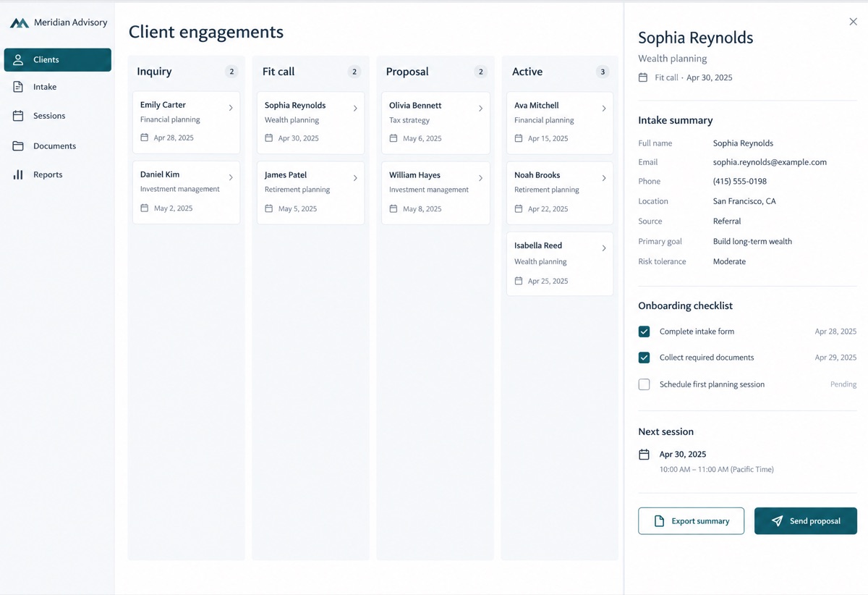The image size is (868, 595).
Task: Click calendar icon beside Fit call date
Action: click(x=643, y=77)
